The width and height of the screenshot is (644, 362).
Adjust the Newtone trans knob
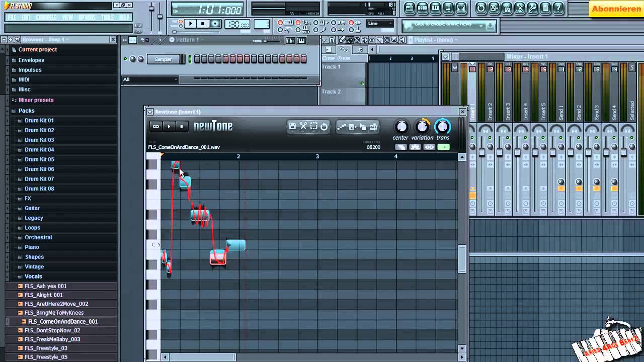pos(442,126)
